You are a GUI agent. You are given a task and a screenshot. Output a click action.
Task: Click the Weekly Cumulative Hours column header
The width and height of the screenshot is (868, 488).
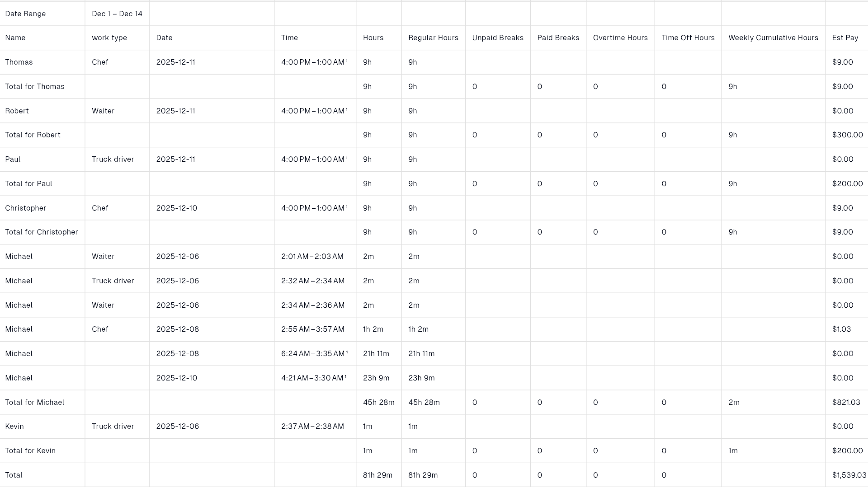click(773, 38)
